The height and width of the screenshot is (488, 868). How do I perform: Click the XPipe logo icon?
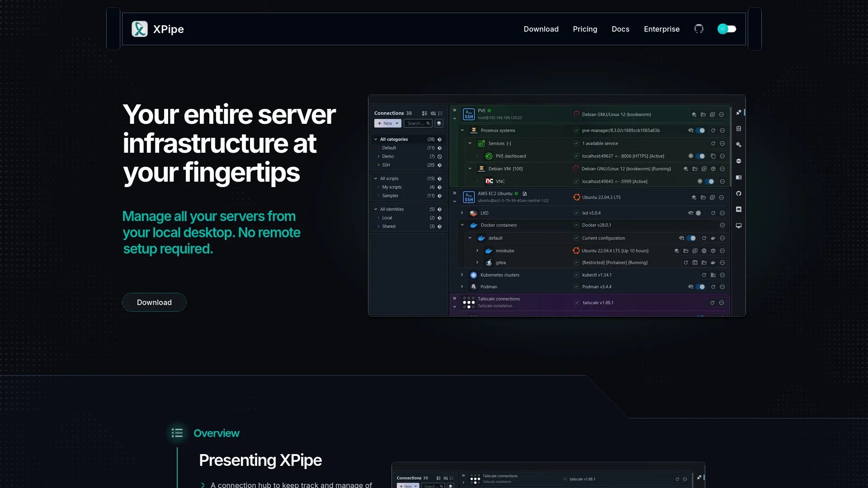point(140,29)
